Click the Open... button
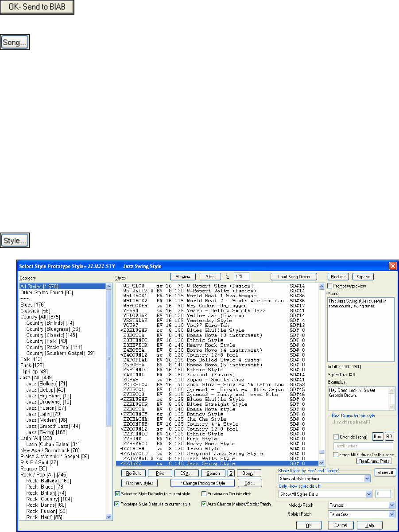399x532 pixels. [248, 473]
